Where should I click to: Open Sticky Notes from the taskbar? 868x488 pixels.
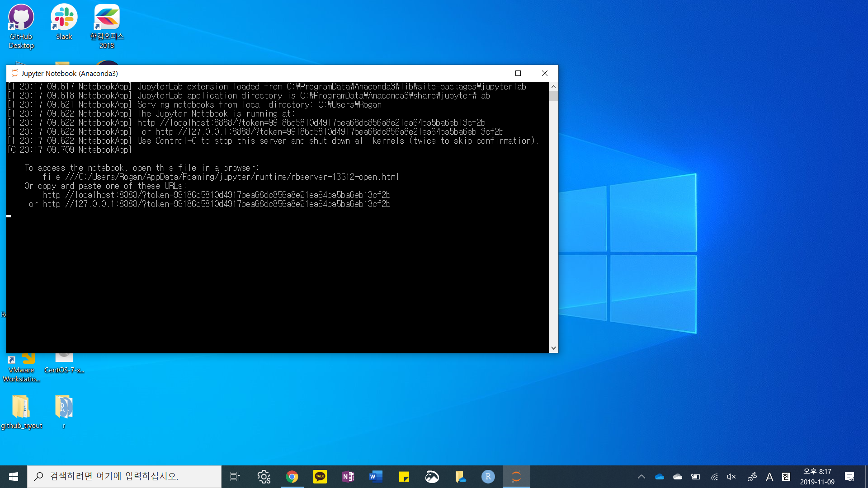[x=404, y=477]
